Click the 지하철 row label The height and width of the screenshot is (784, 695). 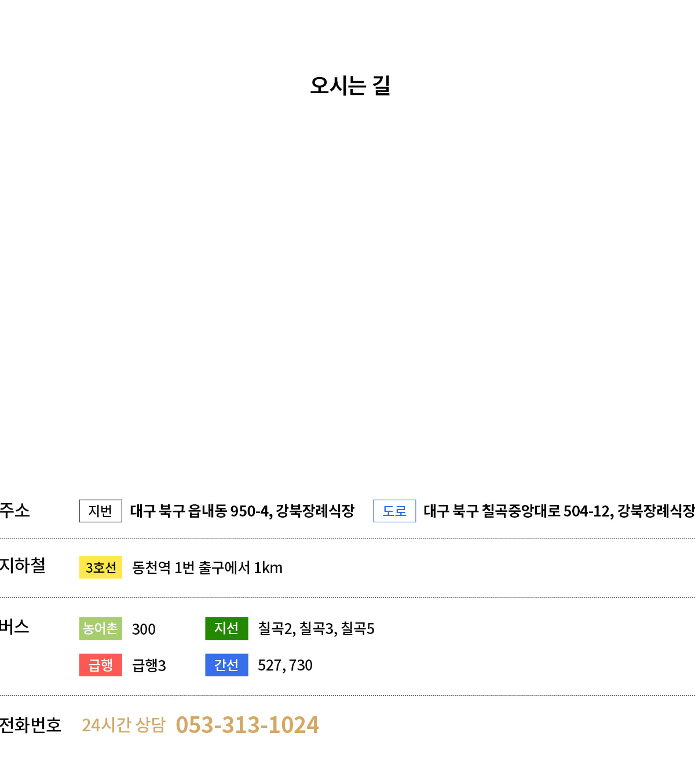[23, 565]
